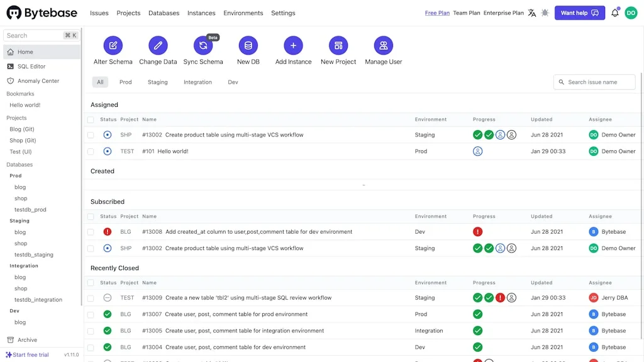Screen dimensions: 644x362
Task: Click the Want help button
Action: click(579, 13)
